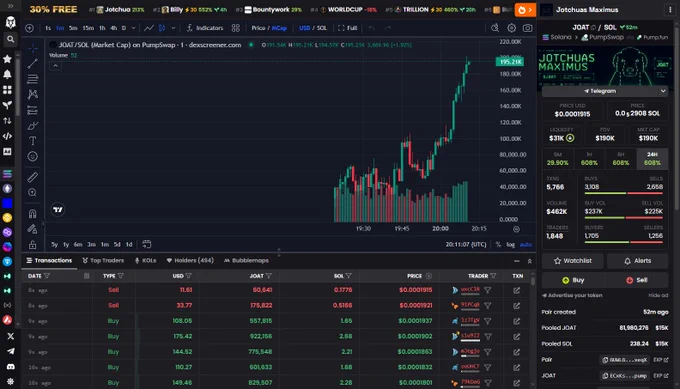
Task: Click the orange trending fire button
Action: (x=525, y=10)
